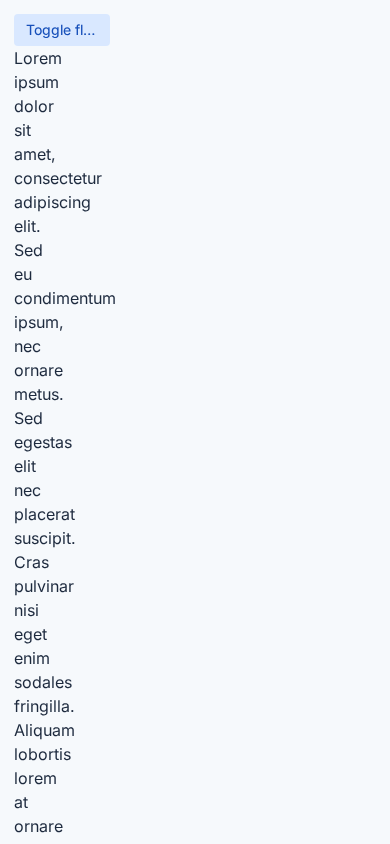Screen dimensions: 390x844
Task: Click the word "Cras"
Action: 31,562
